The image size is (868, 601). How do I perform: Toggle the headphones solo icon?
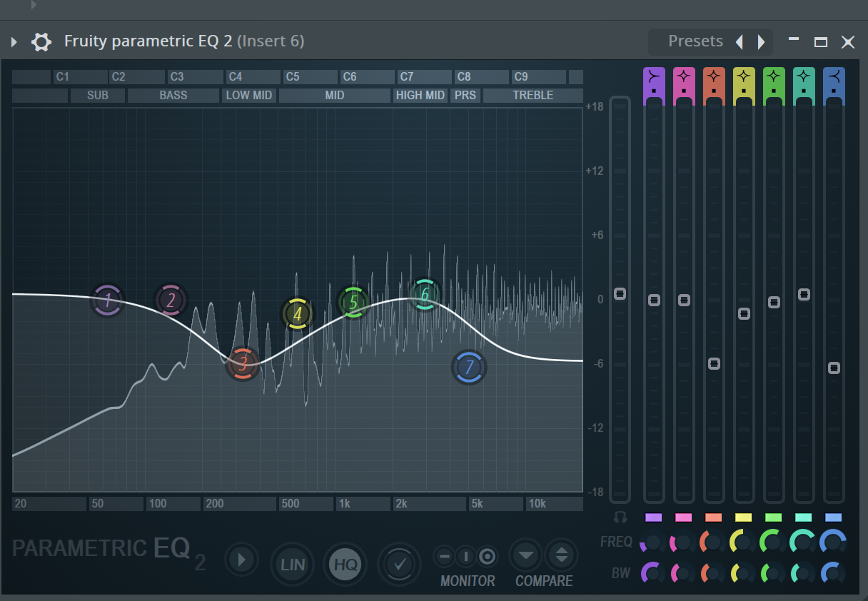pos(620,517)
